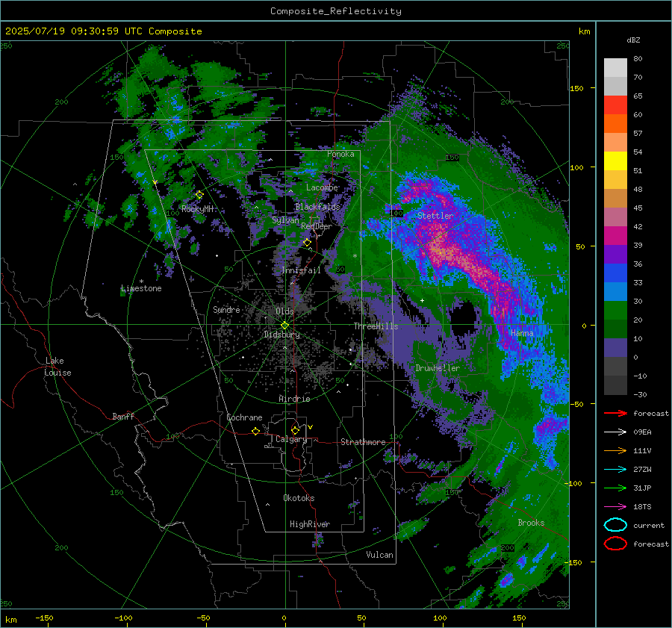672x628 pixels.
Task: Select the 111V legend label
Action: click(642, 450)
